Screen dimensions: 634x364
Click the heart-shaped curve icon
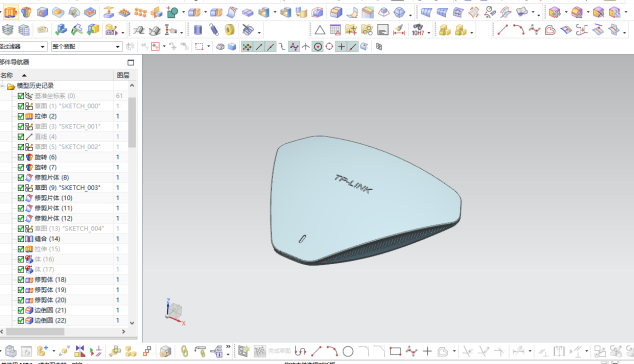[x=550, y=30]
